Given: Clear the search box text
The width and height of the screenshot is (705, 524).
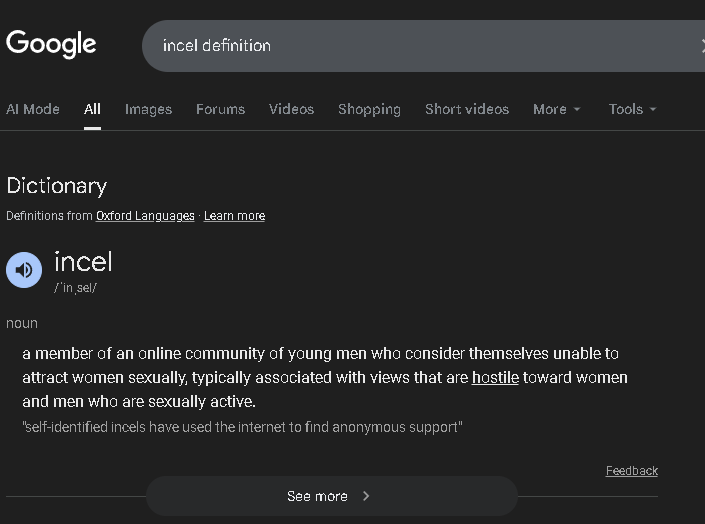Looking at the screenshot, I should pos(701,45).
